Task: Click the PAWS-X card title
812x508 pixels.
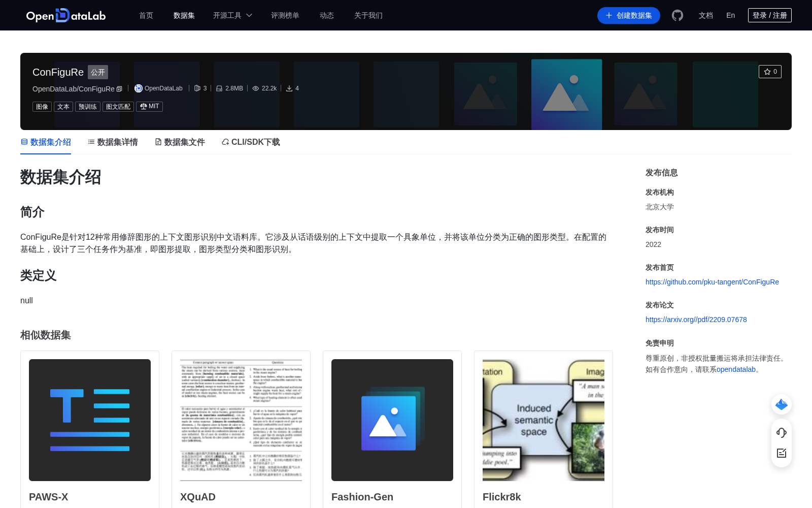Action: pyautogui.click(x=49, y=497)
